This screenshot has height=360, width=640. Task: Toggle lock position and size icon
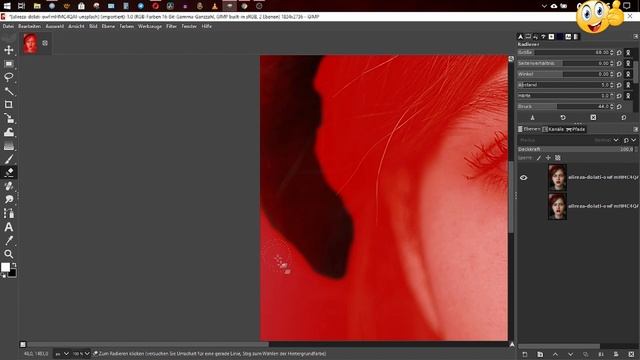pos(548,158)
